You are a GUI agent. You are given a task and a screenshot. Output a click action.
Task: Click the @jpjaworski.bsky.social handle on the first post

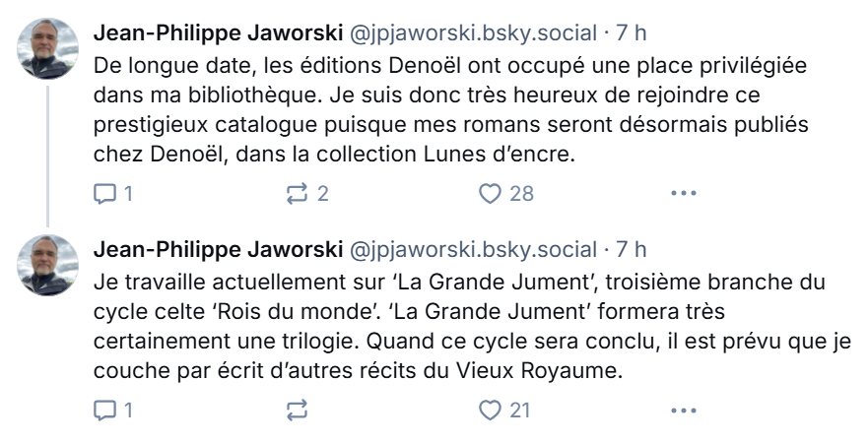click(x=474, y=33)
